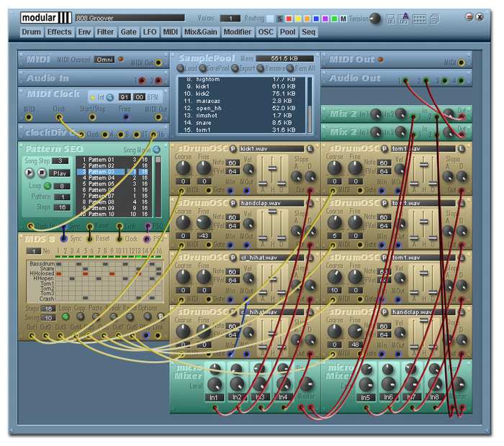Click the save preset floppy icon

(390, 19)
